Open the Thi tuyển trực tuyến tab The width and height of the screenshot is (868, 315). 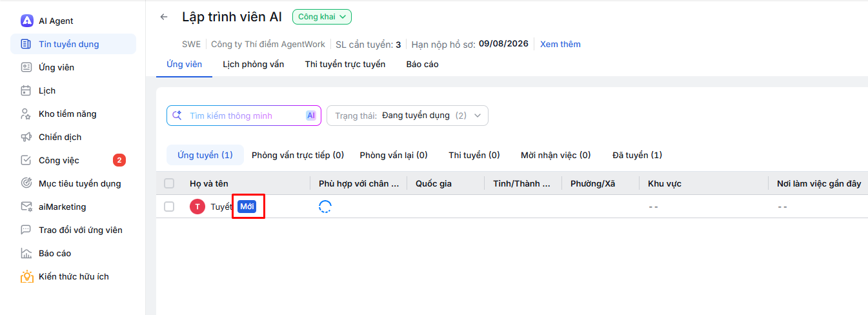click(345, 64)
